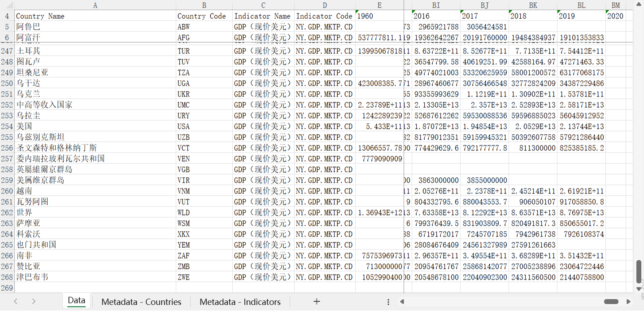Go to next sheet with right arrow
Viewport: 644px width, 311px height.
point(34,302)
